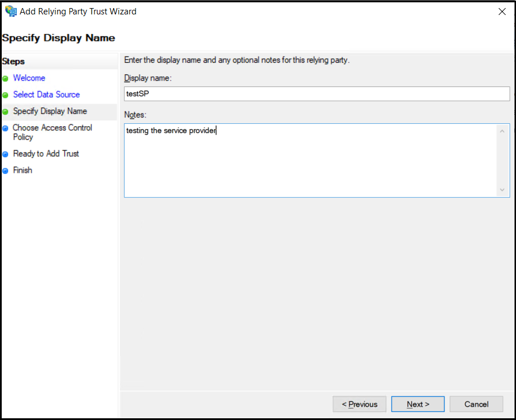Close the Add Relying Party Trust Wizard
This screenshot has width=516, height=420.
502,12
